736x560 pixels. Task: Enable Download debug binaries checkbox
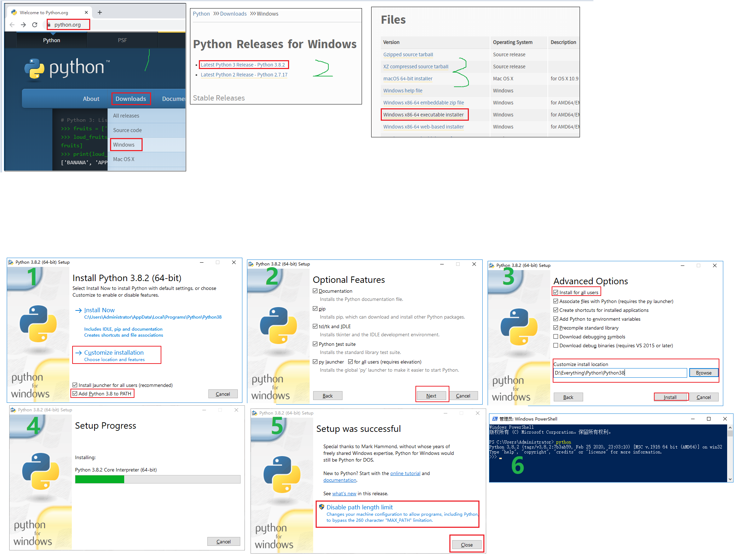click(556, 345)
